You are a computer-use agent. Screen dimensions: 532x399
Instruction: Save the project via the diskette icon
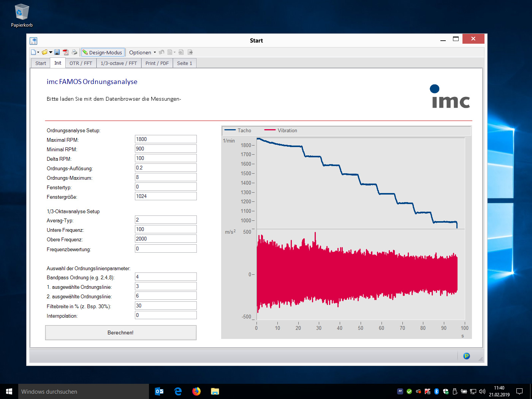[57, 52]
